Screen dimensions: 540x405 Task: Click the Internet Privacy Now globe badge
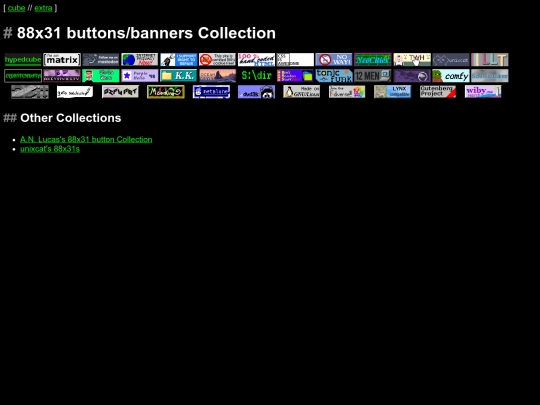[140, 60]
